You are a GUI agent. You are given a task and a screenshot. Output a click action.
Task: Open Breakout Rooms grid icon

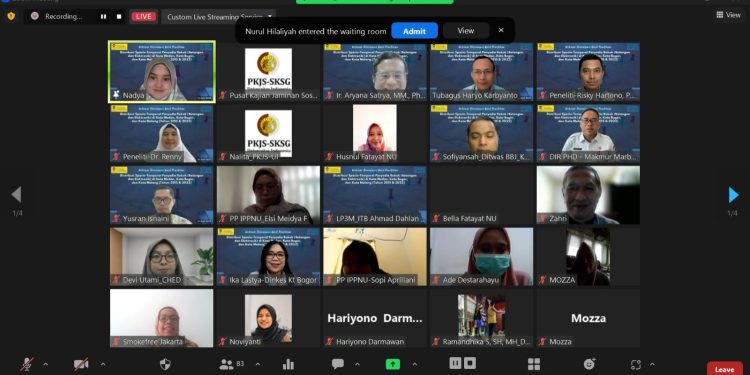tap(534, 364)
